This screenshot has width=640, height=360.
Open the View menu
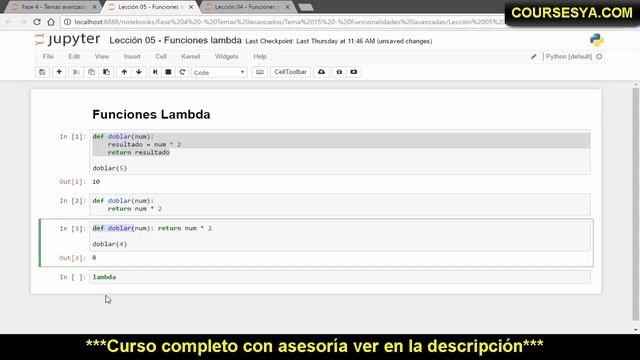[102, 56]
